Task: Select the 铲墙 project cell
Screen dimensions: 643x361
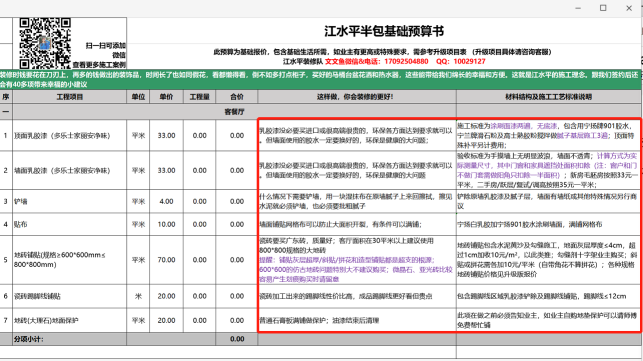Action: click(x=70, y=201)
